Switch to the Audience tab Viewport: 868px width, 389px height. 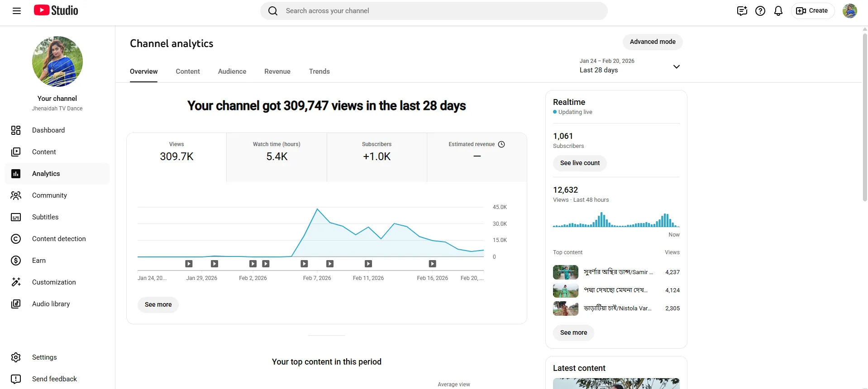tap(232, 71)
